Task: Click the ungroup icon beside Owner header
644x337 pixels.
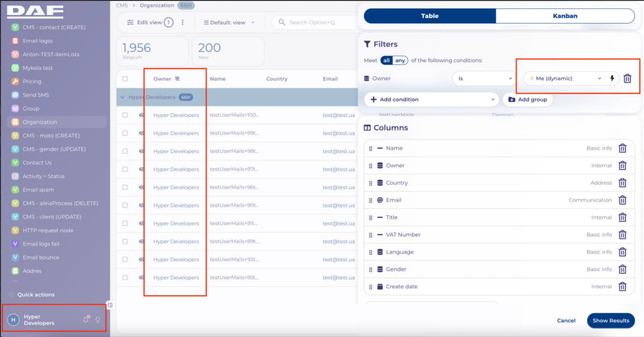Action: tap(177, 79)
